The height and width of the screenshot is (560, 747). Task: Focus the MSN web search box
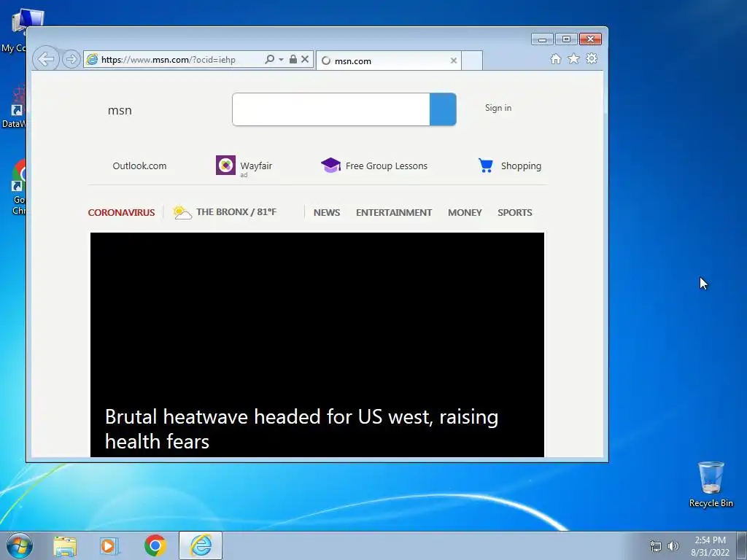(x=331, y=109)
